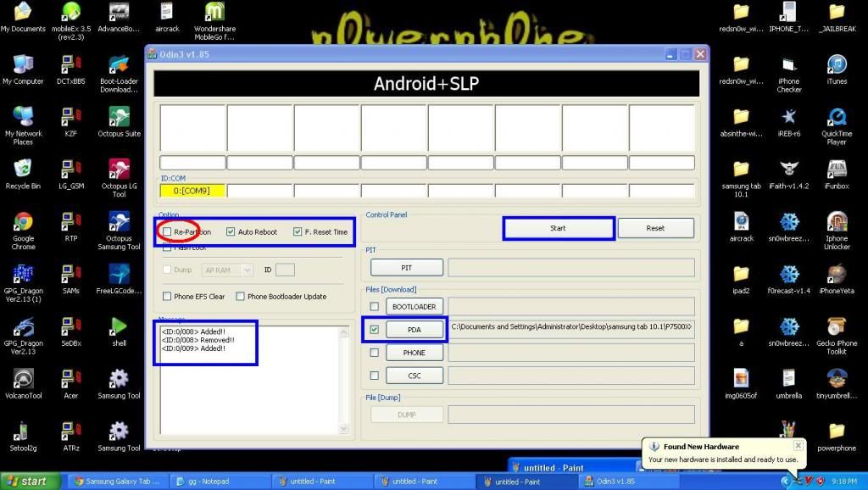Click the PHONE file button

[x=414, y=352]
